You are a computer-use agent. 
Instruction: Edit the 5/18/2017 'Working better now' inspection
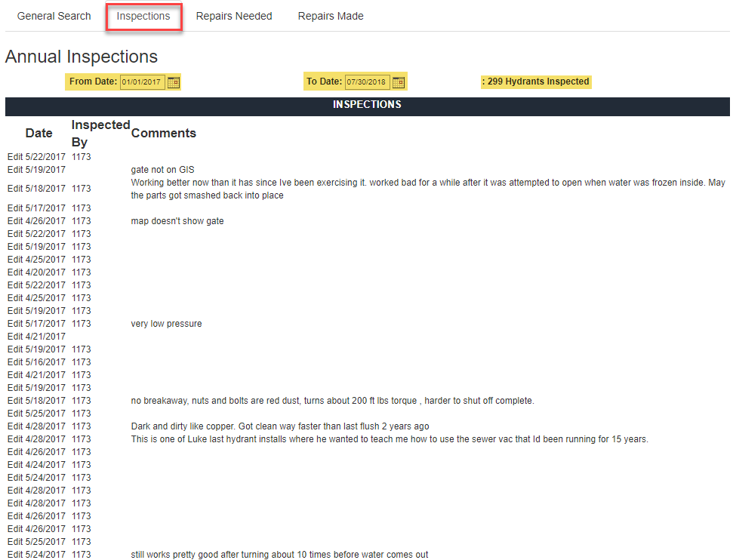point(15,189)
